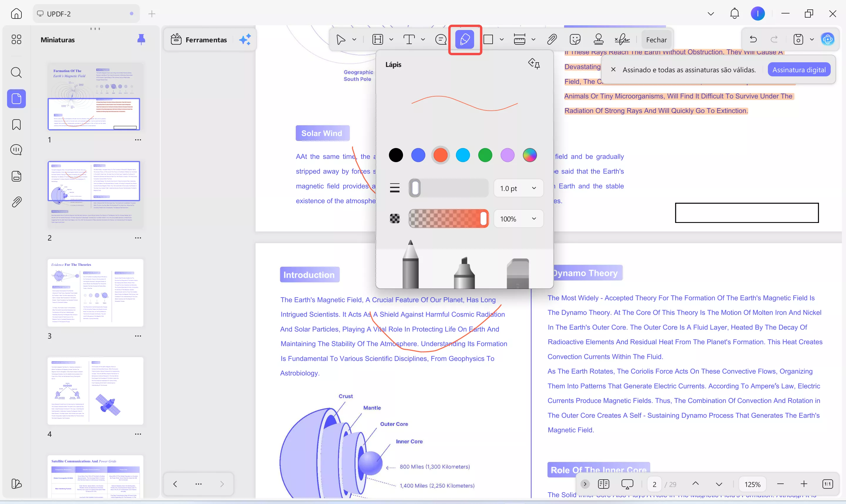Click the Attach file paperclip tool

pyautogui.click(x=552, y=39)
